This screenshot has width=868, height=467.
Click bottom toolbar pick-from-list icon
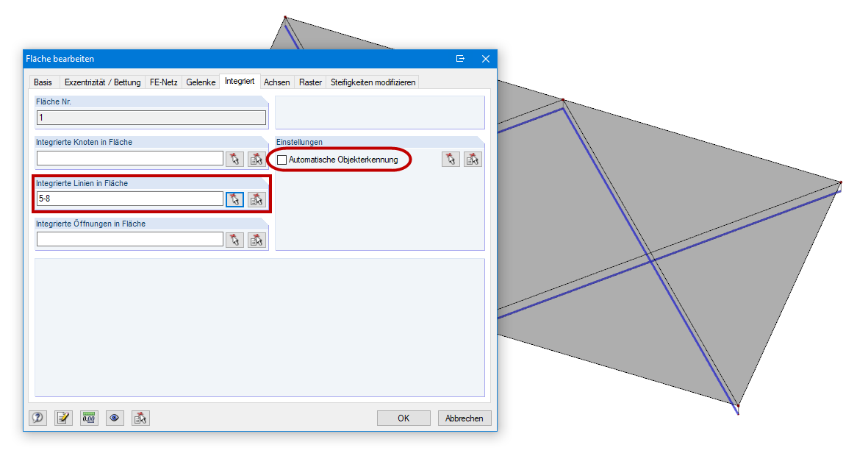(140, 418)
